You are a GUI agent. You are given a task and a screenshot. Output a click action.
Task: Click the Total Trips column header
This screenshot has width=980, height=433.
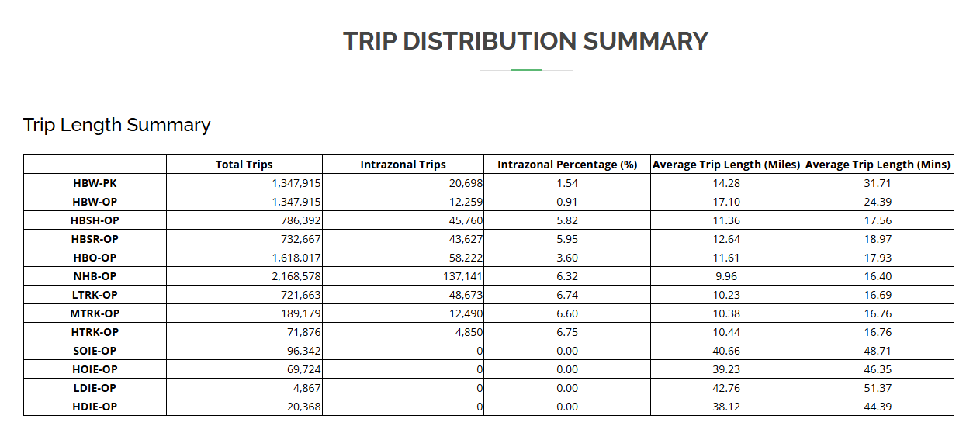coord(244,165)
